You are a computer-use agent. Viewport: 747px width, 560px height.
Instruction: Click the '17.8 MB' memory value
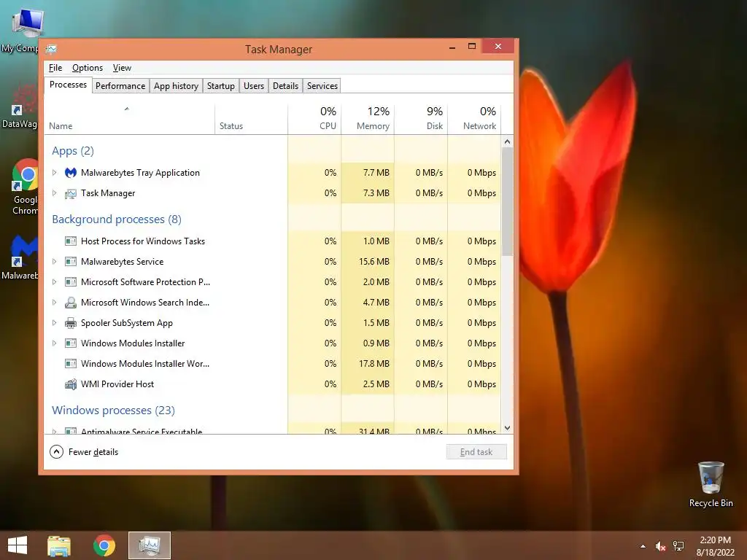[x=374, y=364]
